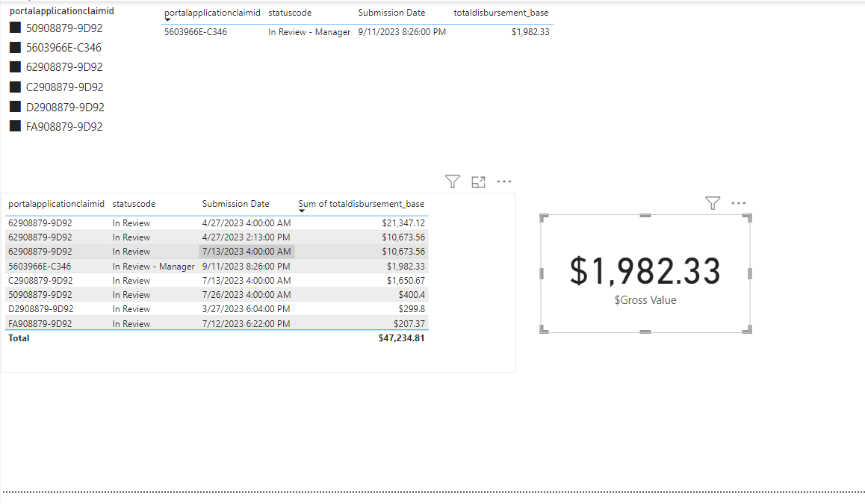
Task: Sort lower table by Sum of totaldisbursement_base header
Action: pos(362,204)
